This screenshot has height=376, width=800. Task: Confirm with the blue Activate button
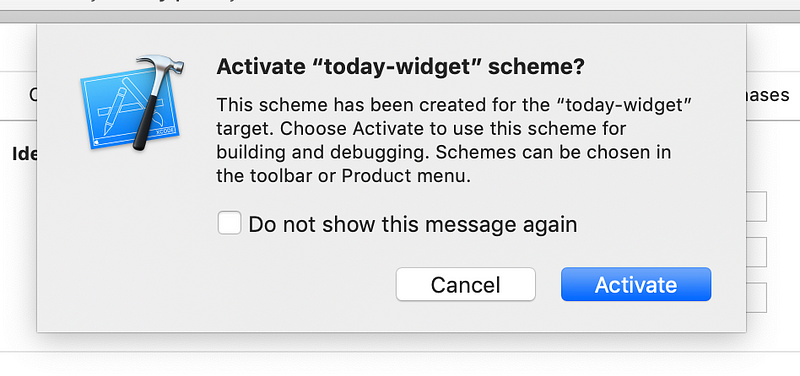(636, 284)
